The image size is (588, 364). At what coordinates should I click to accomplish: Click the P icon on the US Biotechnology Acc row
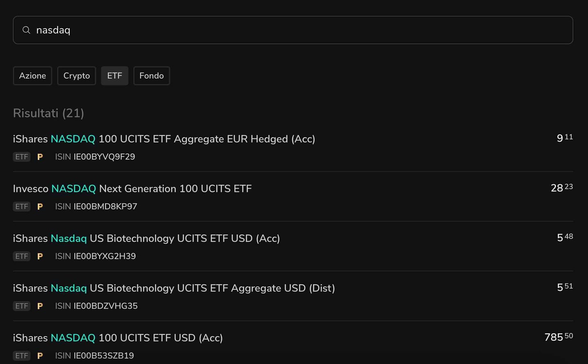pos(40,256)
